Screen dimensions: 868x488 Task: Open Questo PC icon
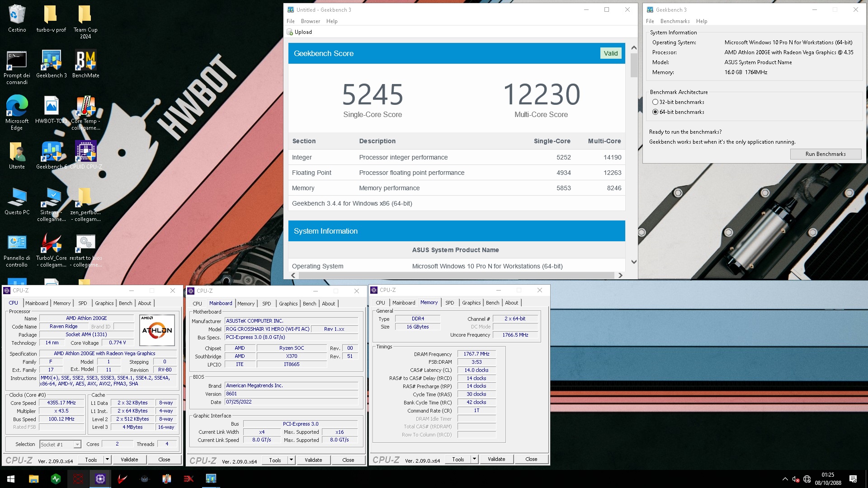17,201
